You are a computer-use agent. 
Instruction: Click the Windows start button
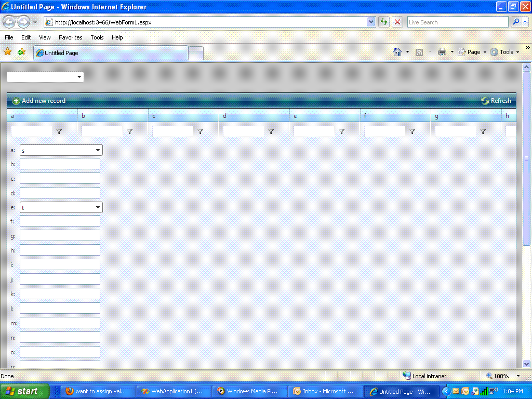[24, 391]
